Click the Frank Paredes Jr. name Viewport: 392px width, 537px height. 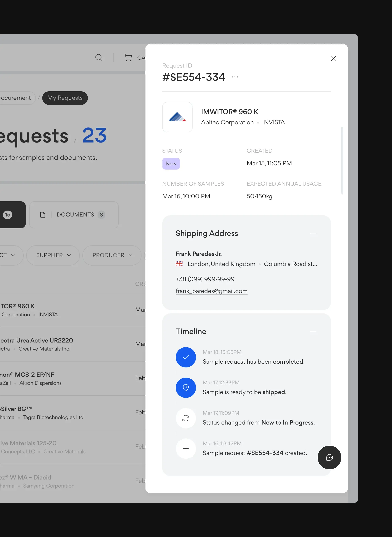199,254
